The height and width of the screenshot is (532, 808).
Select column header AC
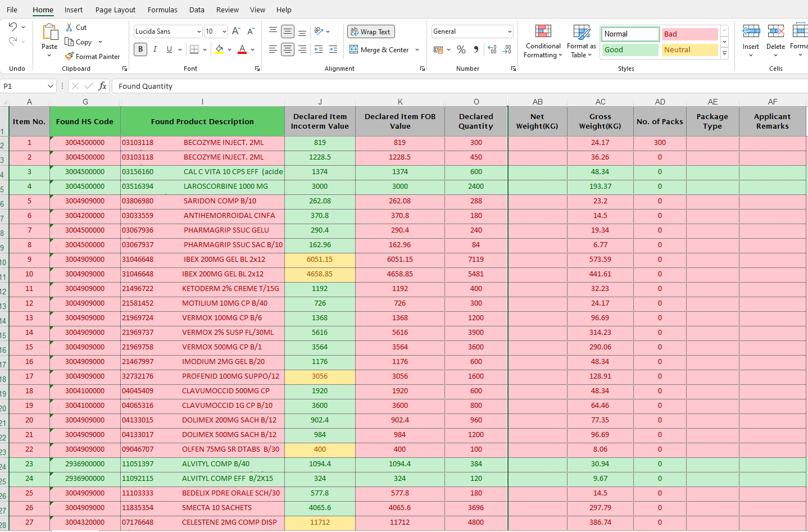tap(600, 102)
